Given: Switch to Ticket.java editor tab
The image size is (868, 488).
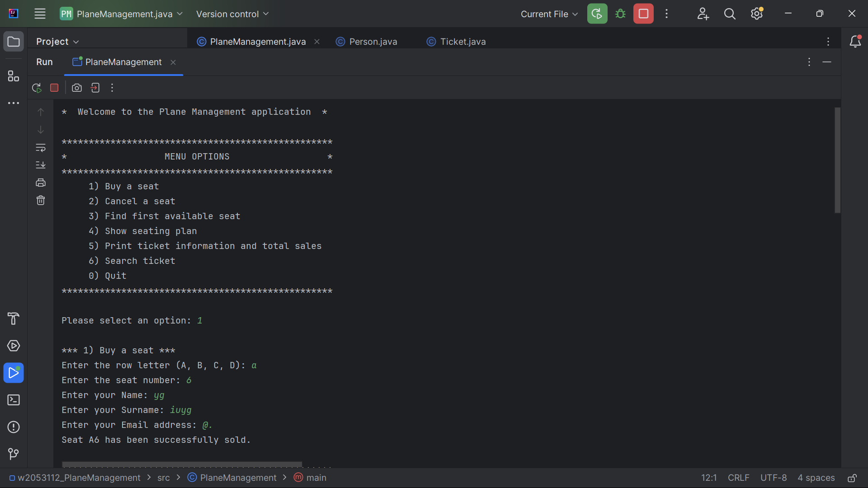Looking at the screenshot, I should tap(456, 42).
